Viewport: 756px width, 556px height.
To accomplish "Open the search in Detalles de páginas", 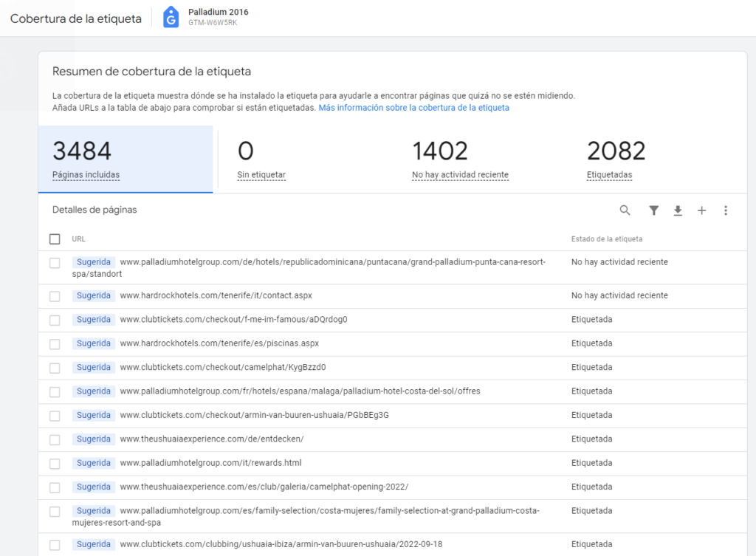I will [625, 210].
